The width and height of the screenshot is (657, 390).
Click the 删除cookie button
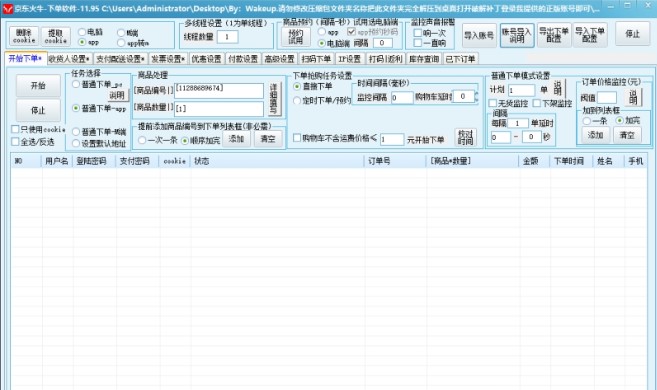(24, 36)
